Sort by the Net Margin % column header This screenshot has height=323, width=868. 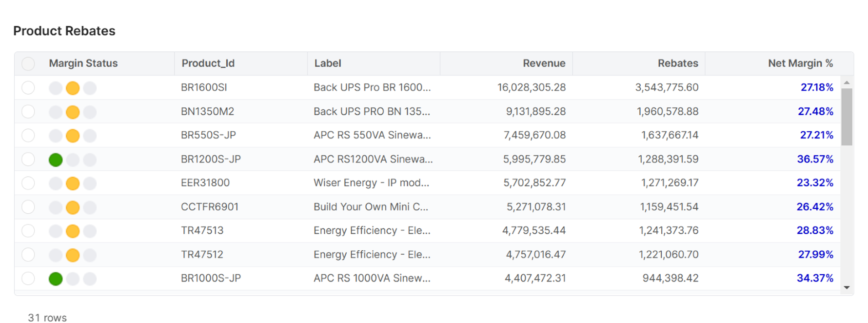(x=800, y=63)
